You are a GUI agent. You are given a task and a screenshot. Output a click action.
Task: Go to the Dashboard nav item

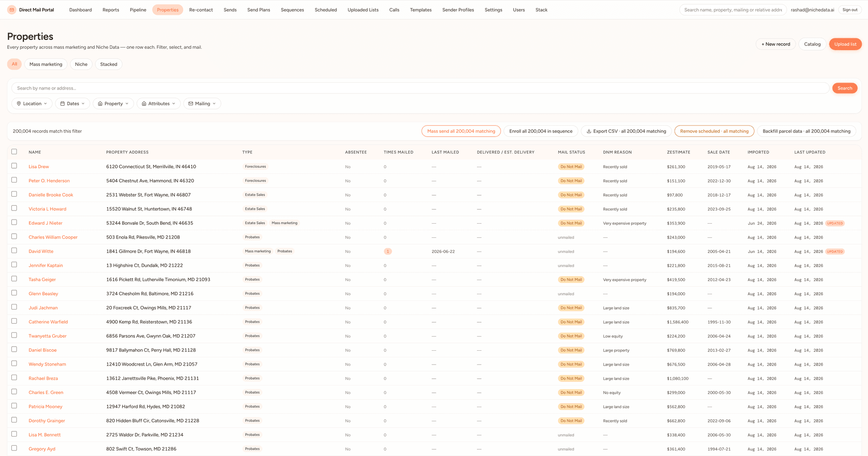click(80, 9)
